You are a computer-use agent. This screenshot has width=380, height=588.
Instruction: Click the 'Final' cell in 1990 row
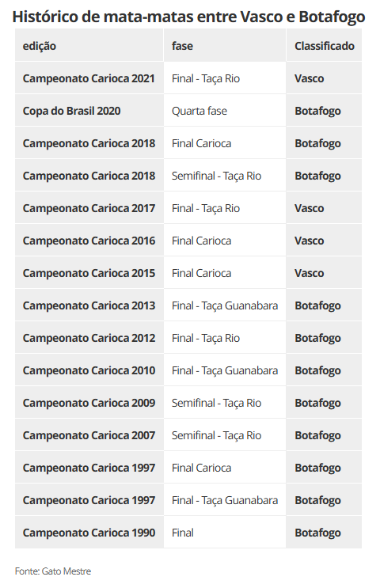tap(225, 533)
